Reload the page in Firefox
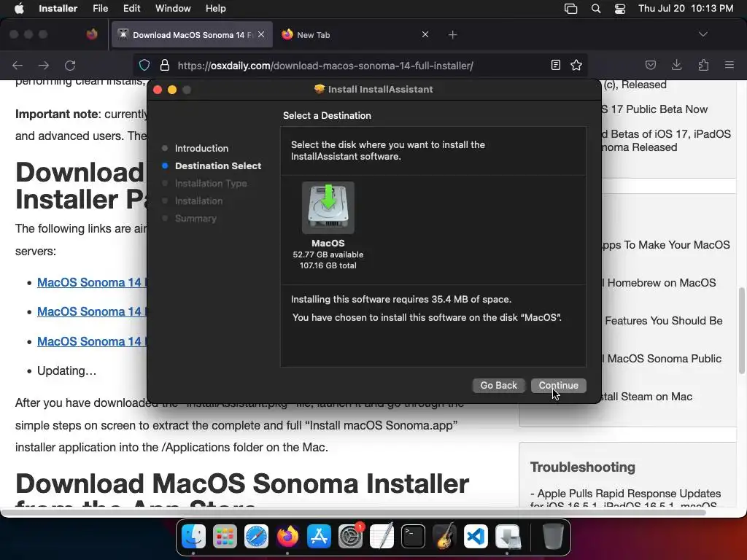Viewport: 747px width, 560px height. [70, 65]
